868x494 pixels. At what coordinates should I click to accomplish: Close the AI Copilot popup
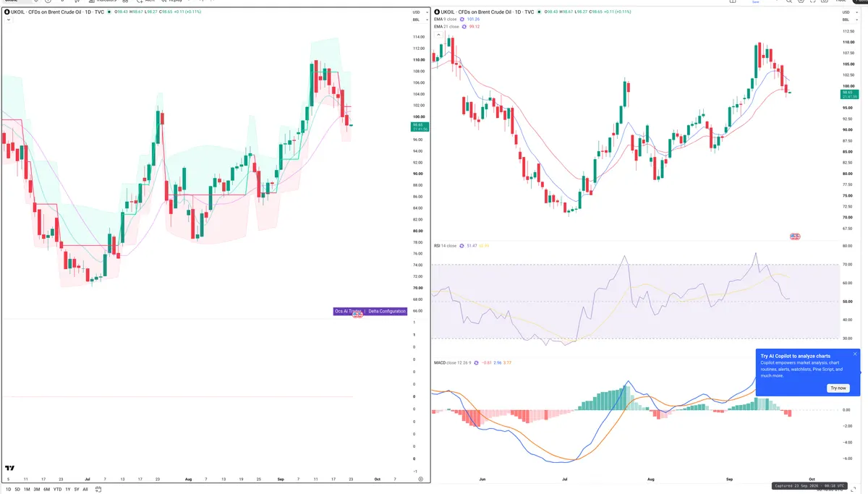tap(854, 354)
